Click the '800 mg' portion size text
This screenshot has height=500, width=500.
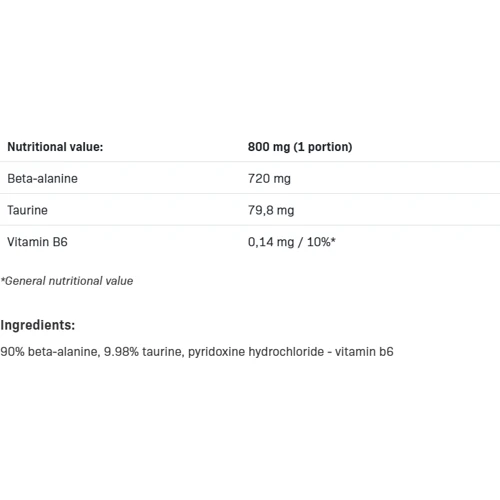click(269, 147)
